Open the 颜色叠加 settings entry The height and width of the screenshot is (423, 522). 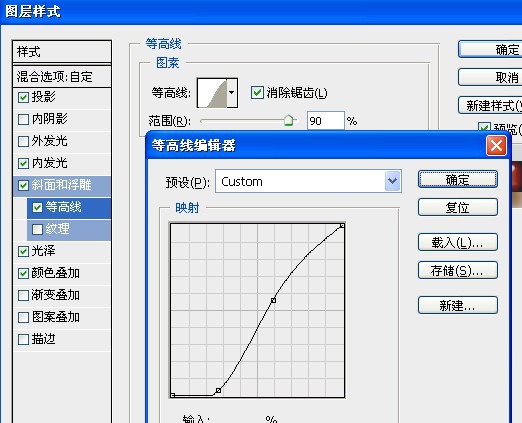(x=55, y=273)
